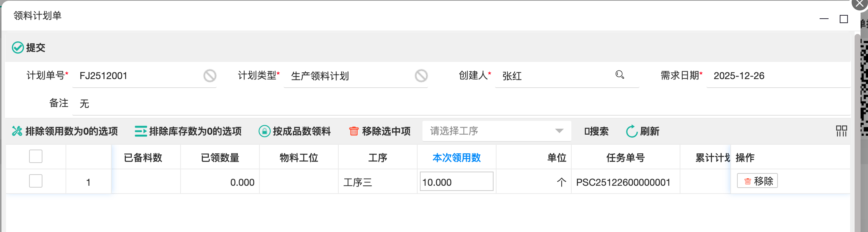
Task: Check the row 1 checkbox
Action: 36,181
